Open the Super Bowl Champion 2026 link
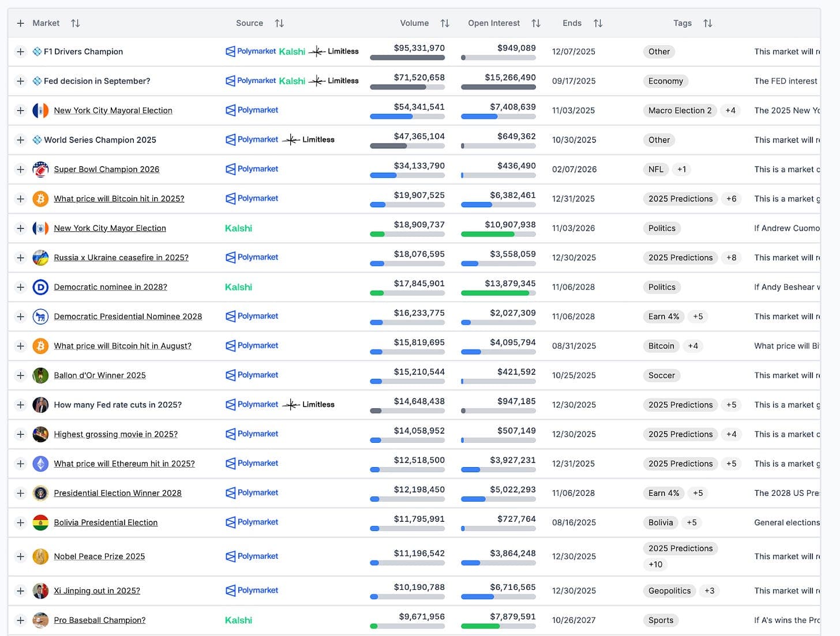 (107, 170)
